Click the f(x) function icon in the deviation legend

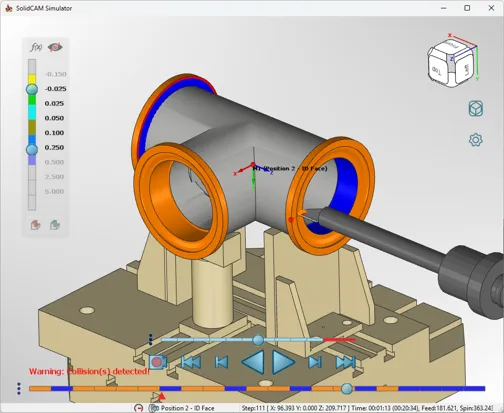36,47
